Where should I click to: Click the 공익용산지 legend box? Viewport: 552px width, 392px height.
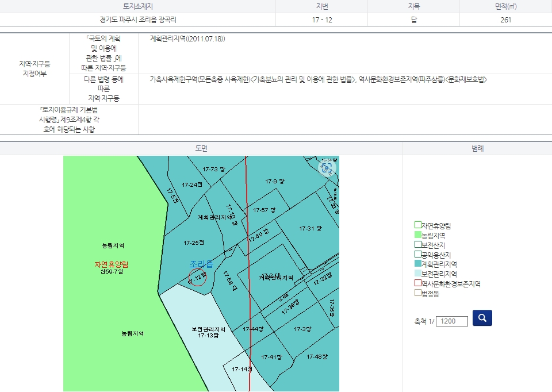pos(418,254)
